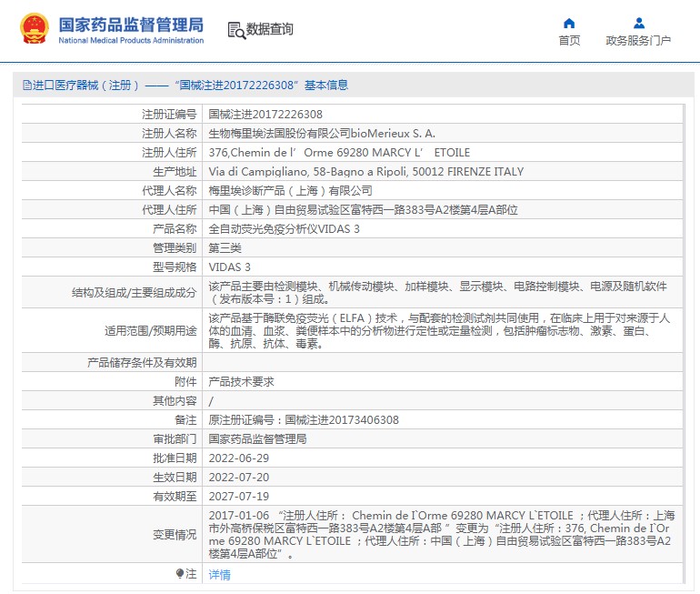
Task: Click the product name VIDAS 3 analyzer cell
Action: pyautogui.click(x=284, y=228)
